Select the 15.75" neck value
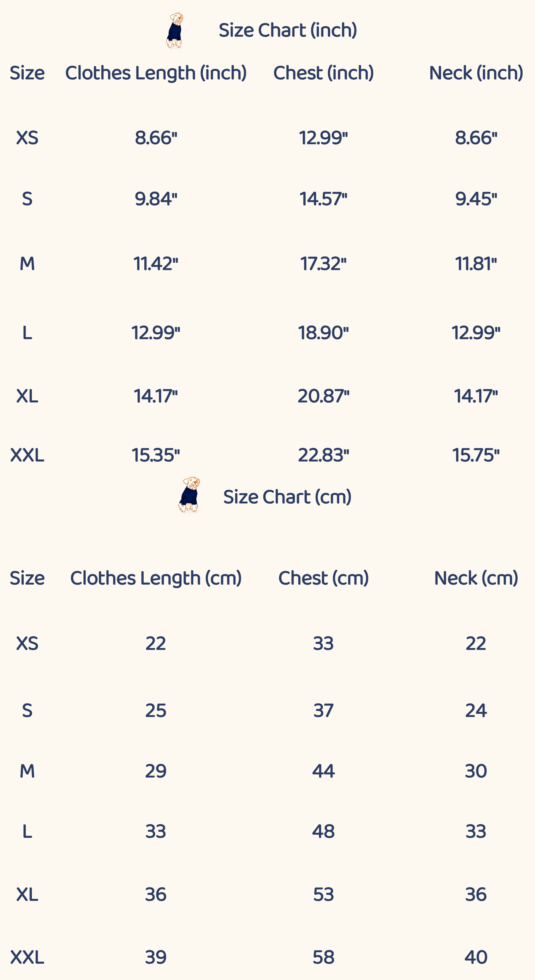This screenshot has height=980, width=535. point(476,455)
